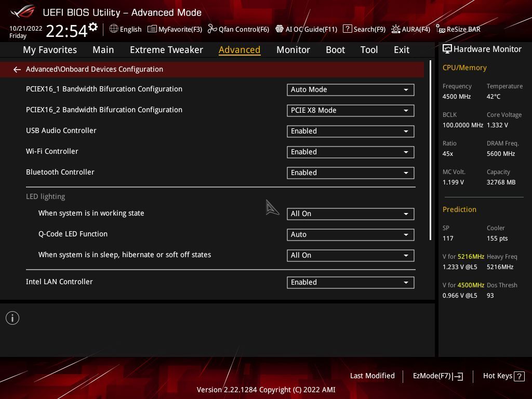Open PCIEX16_1 Bifurcation Auto Mode dropdown
Image resolution: width=532 pixels, height=399 pixels.
tap(351, 89)
